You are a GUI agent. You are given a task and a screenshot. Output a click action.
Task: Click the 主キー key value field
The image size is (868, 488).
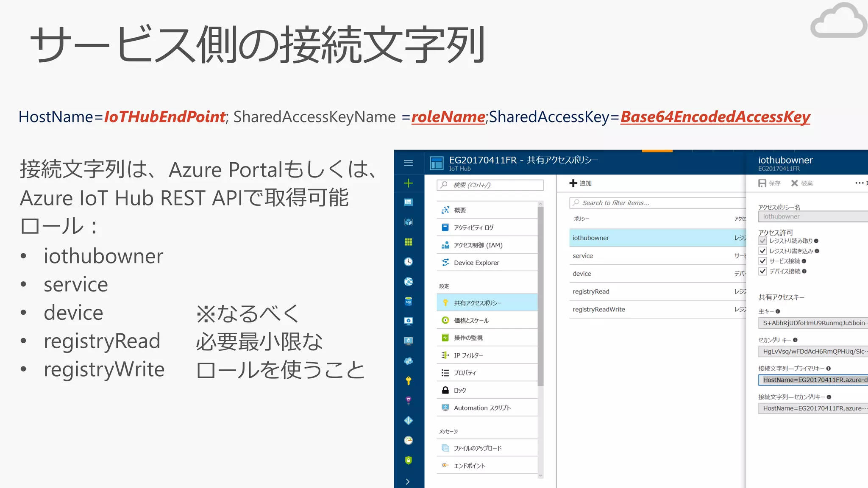[813, 323]
